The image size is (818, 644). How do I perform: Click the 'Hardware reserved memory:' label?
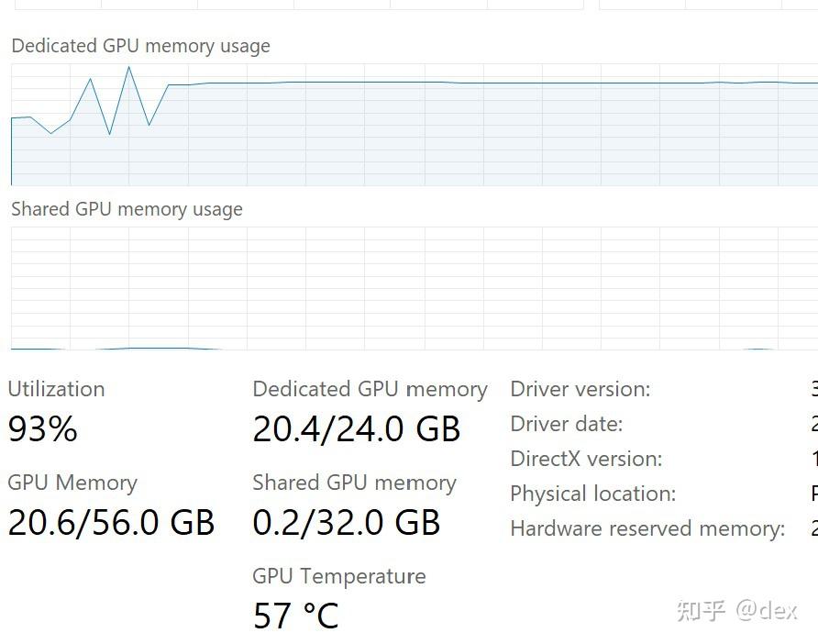647,528
